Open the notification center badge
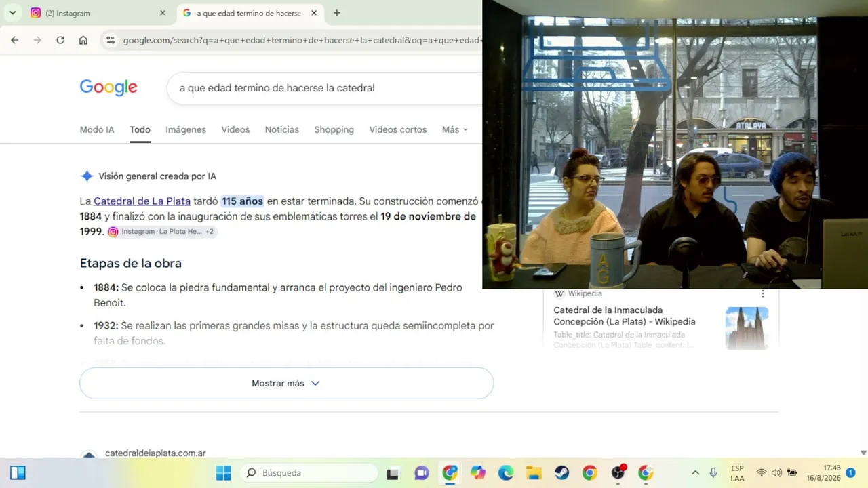The width and height of the screenshot is (868, 488). point(850,473)
